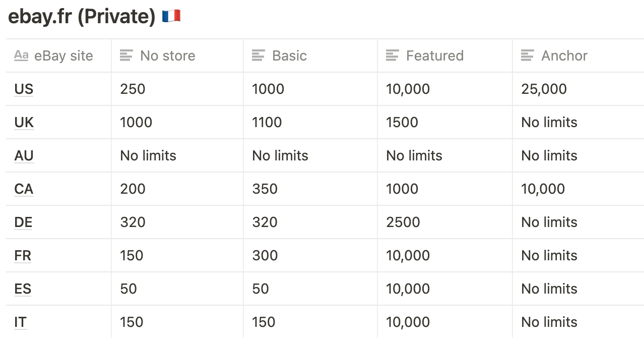Select the CA Basic cell showing 350
644x338 pixels.
[x=310, y=189]
